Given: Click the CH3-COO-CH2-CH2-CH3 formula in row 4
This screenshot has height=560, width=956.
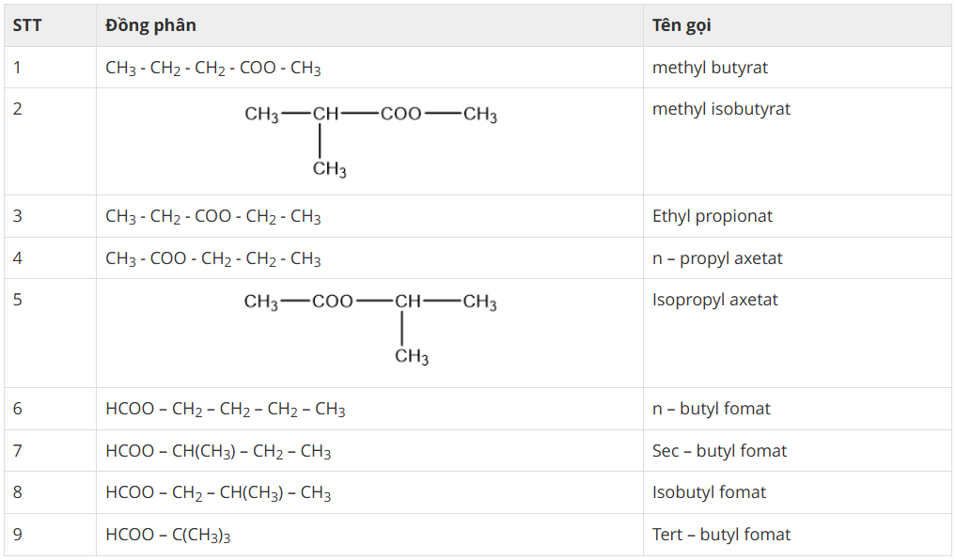Looking at the screenshot, I should tap(213, 259).
